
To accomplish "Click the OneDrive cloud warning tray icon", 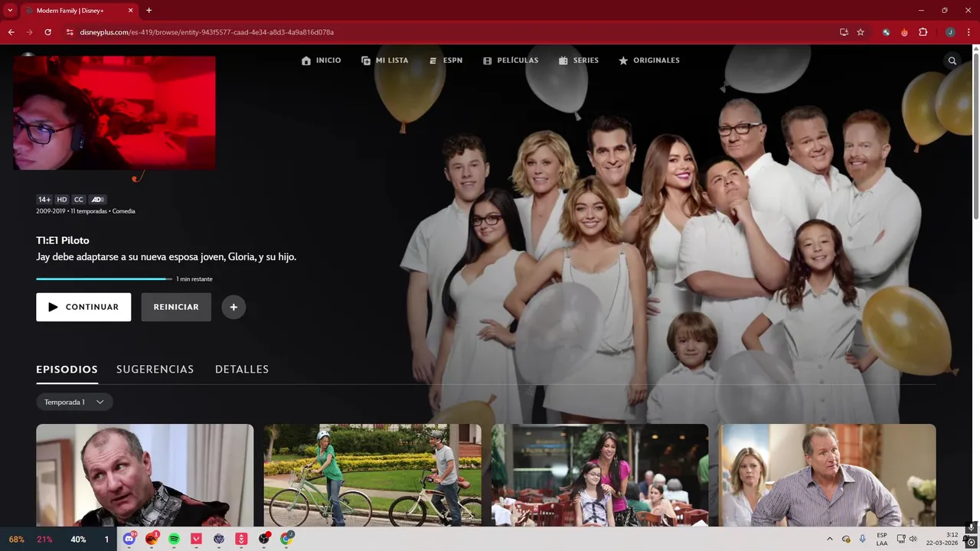I will coord(846,539).
